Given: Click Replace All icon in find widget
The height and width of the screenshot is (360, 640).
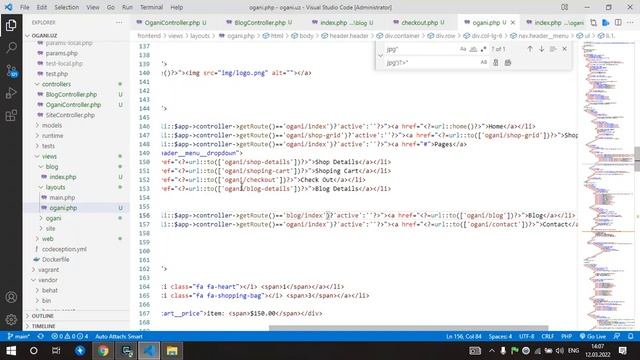Looking at the screenshot, I should click(x=508, y=62).
